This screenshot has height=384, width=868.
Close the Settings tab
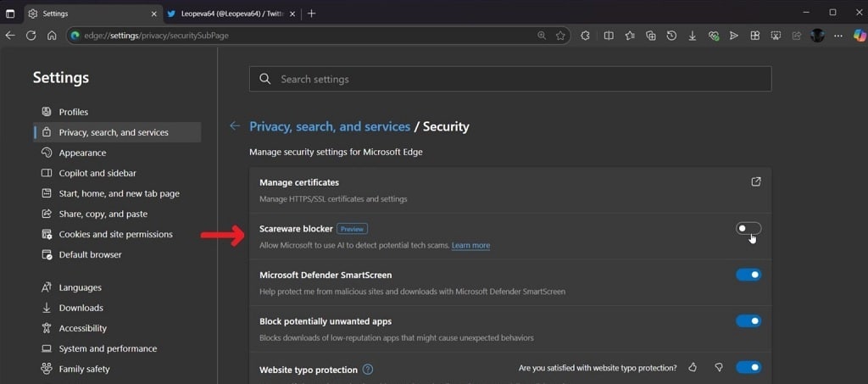[x=154, y=14]
